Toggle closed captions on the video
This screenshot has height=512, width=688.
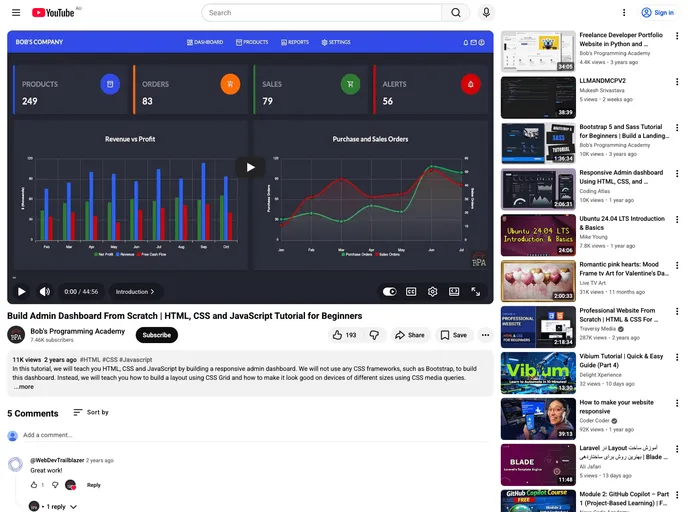[x=411, y=292]
